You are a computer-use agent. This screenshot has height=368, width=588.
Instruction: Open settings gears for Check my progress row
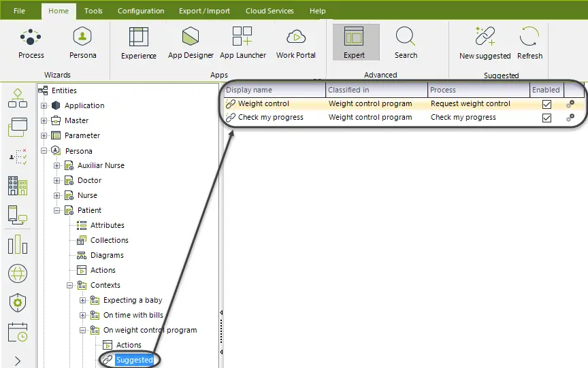tap(570, 117)
